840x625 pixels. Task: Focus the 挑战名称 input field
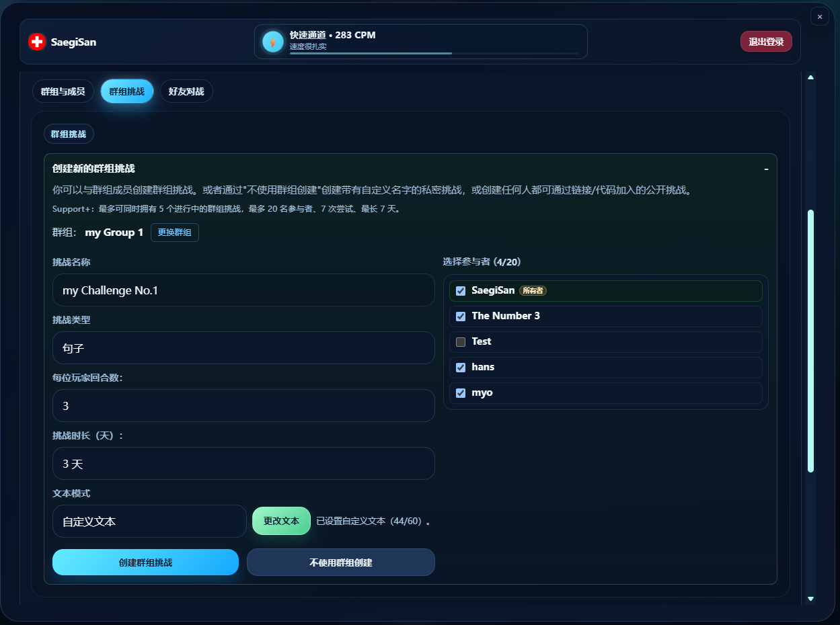[x=243, y=290]
